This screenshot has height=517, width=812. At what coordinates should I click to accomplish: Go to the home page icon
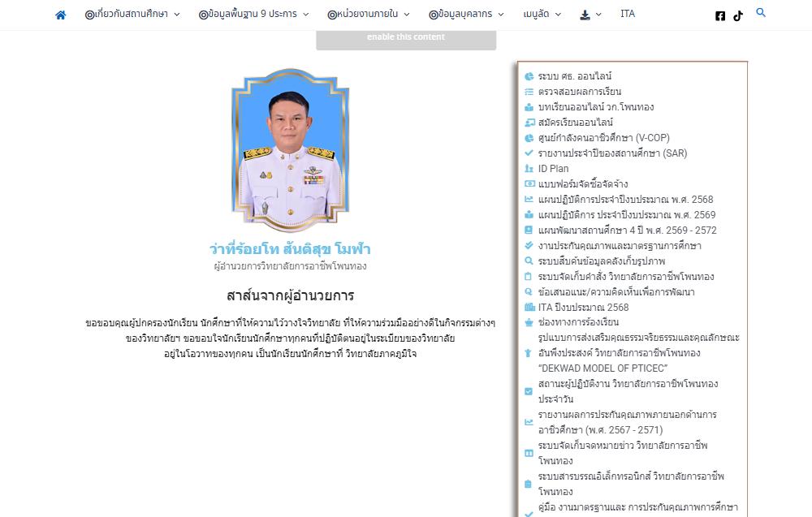(x=61, y=15)
